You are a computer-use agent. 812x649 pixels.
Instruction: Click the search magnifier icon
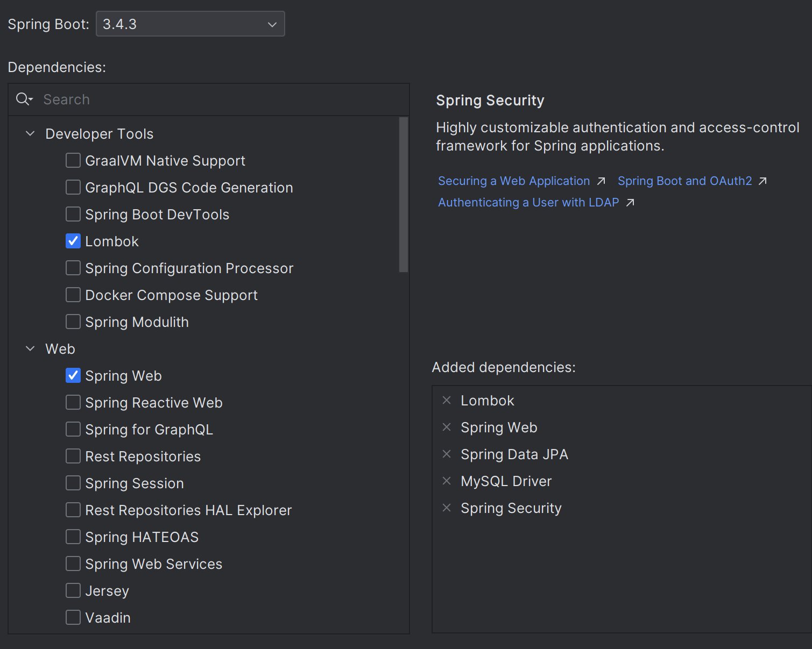point(24,99)
